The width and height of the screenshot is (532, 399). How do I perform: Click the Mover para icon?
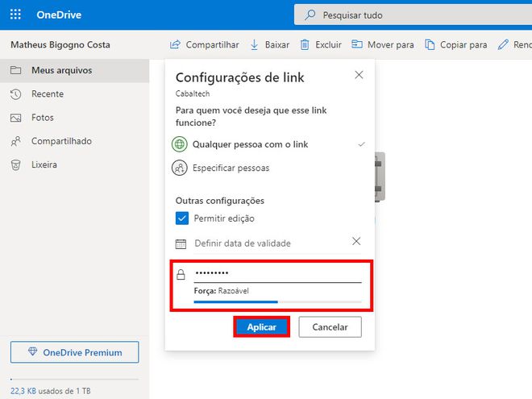(357, 44)
